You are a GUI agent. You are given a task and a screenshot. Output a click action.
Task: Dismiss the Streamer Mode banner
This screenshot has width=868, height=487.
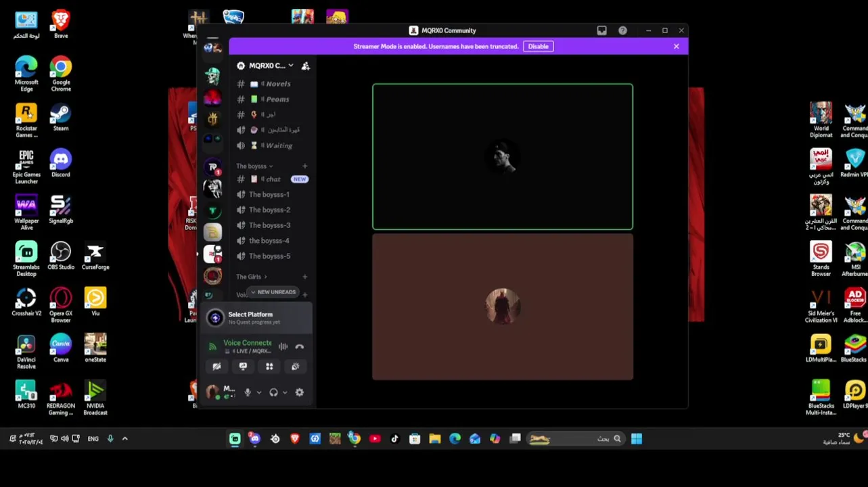click(x=676, y=47)
